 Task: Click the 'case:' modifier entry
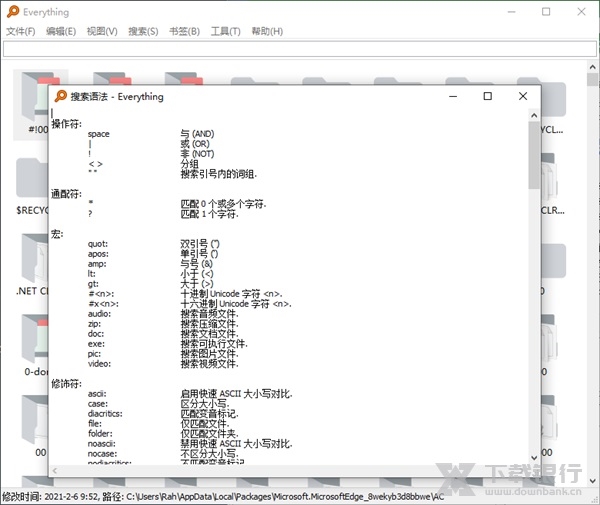[98, 404]
